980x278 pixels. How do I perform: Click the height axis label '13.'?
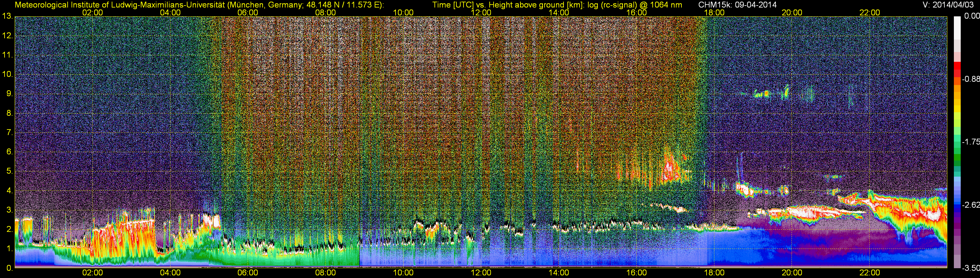7,16
